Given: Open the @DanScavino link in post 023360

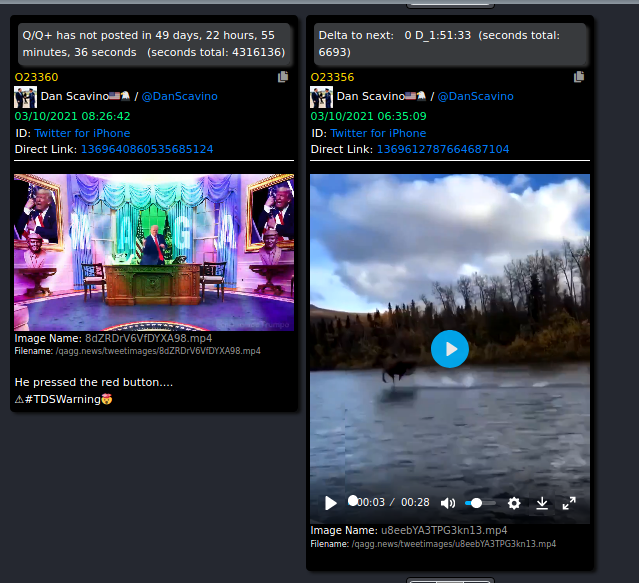Looking at the screenshot, I should 179,96.
